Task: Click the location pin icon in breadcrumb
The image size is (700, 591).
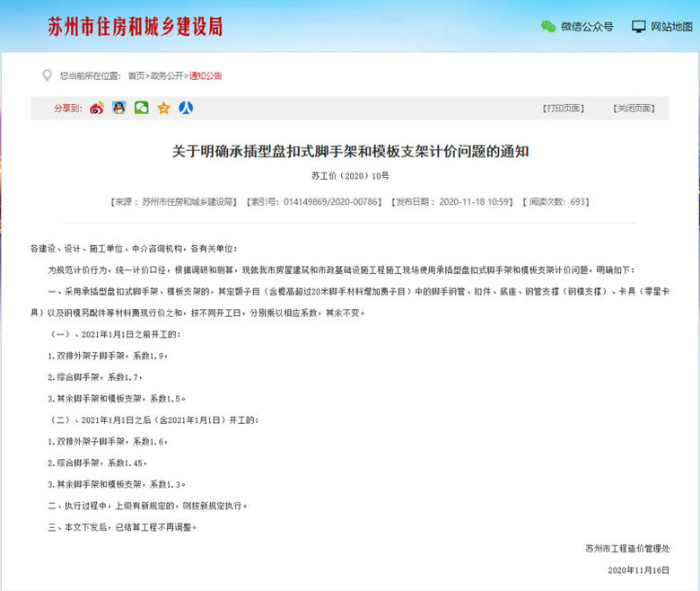Action: click(x=48, y=75)
